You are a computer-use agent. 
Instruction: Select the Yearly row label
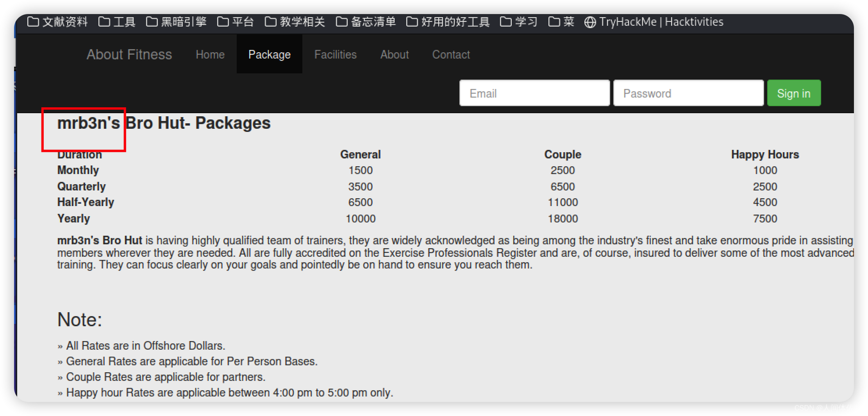pos(74,219)
